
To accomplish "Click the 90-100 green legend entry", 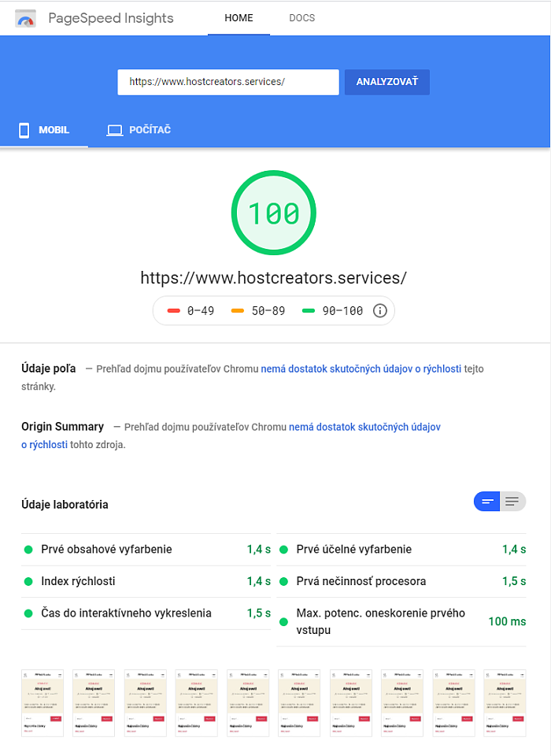I will [x=333, y=311].
